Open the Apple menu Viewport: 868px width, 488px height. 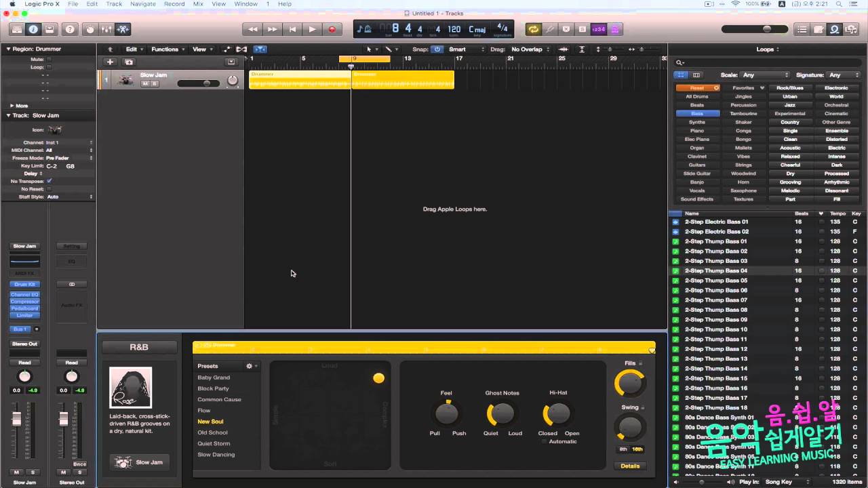coord(12,4)
